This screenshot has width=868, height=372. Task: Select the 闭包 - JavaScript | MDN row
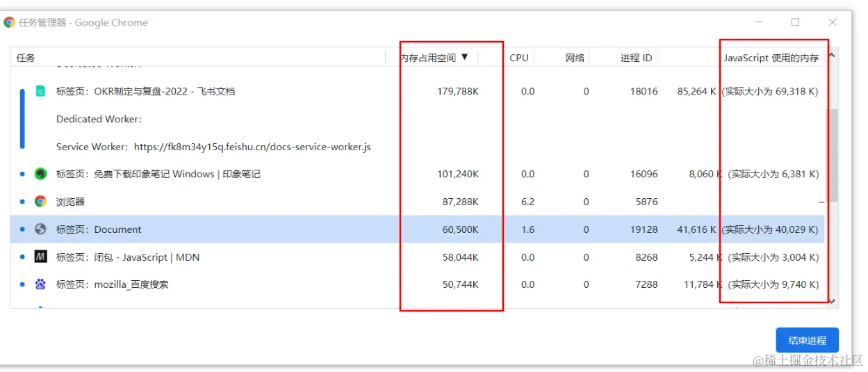[x=417, y=257]
